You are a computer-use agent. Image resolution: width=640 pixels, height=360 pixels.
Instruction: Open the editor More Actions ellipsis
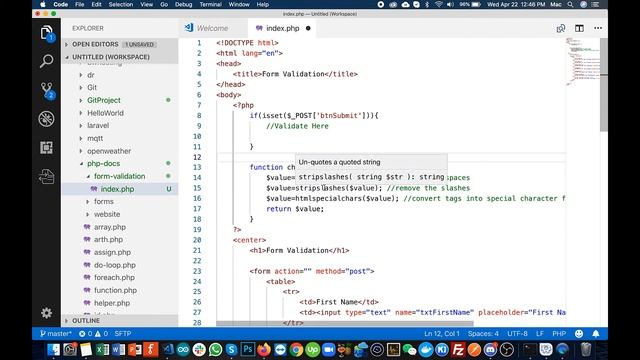598,28
